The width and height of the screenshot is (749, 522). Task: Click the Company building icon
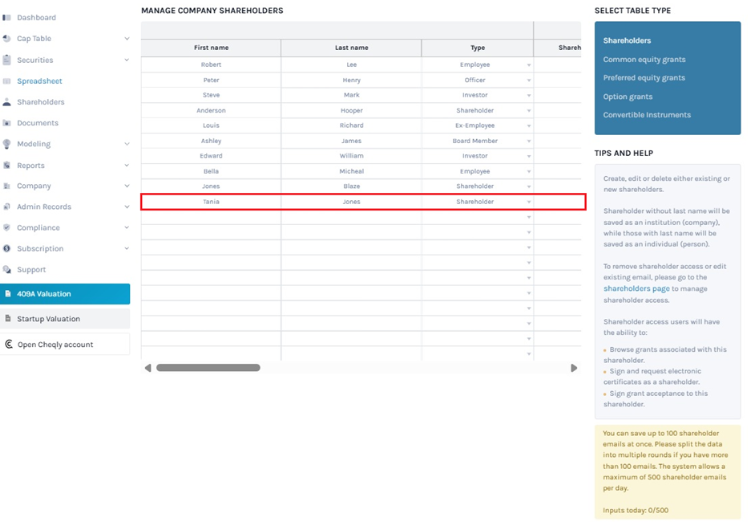pos(7,186)
